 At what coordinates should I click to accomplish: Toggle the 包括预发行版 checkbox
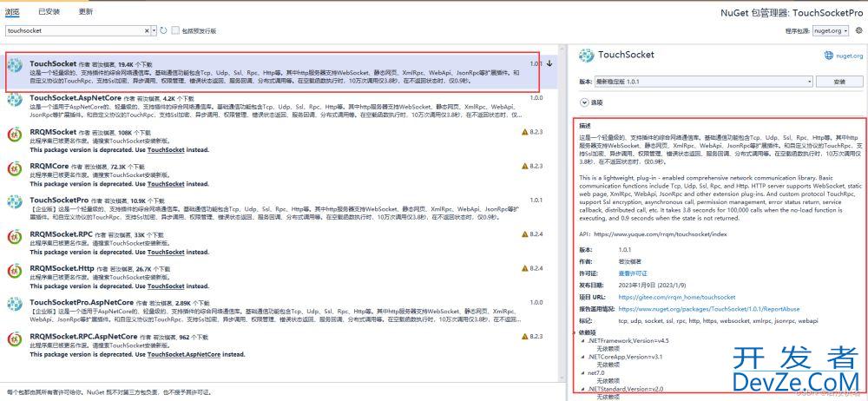(x=175, y=30)
